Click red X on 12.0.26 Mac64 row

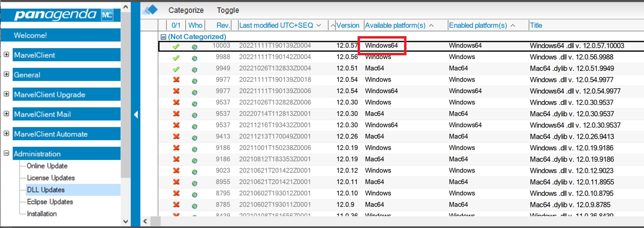point(176,136)
